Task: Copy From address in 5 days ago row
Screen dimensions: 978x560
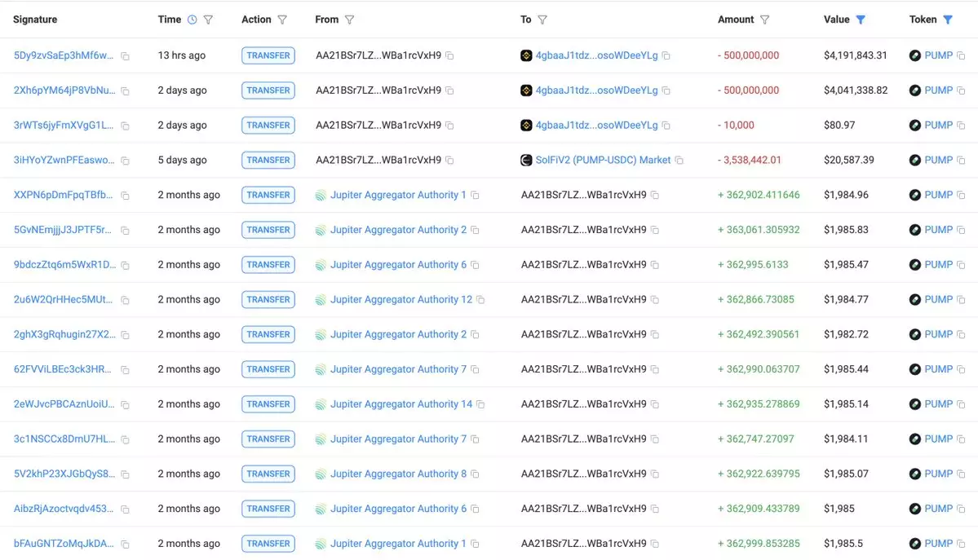Action: [449, 161]
